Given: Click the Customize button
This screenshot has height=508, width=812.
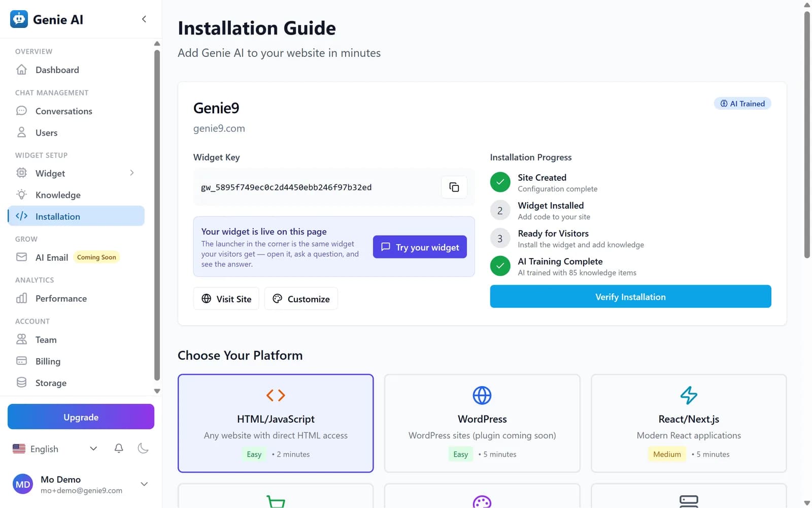Looking at the screenshot, I should pyautogui.click(x=301, y=299).
